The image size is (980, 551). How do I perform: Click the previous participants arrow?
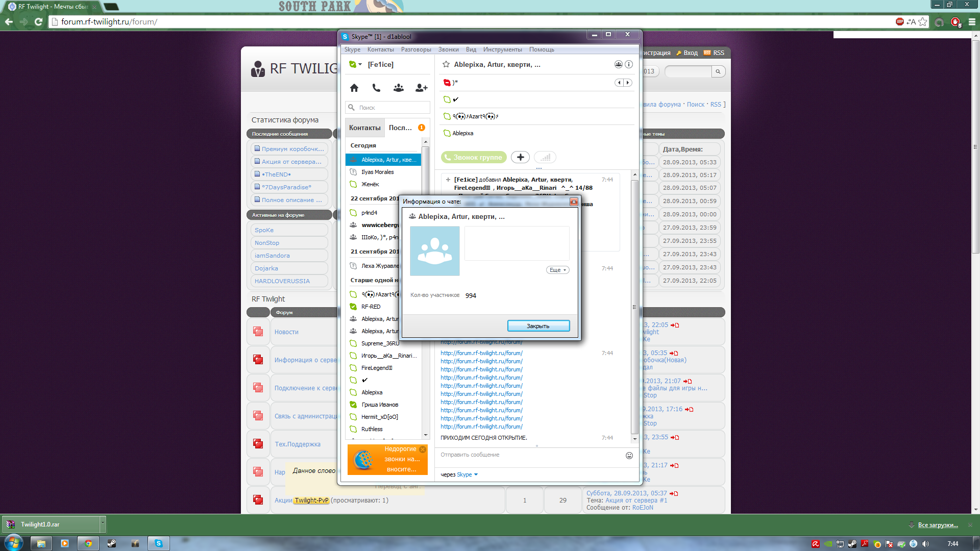(x=619, y=83)
